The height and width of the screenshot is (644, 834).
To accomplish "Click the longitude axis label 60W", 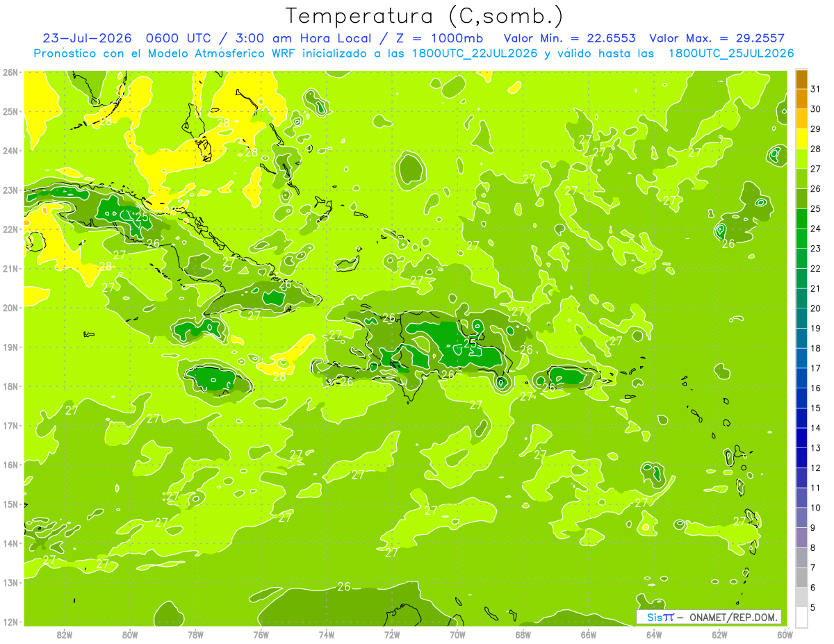I will click(785, 634).
